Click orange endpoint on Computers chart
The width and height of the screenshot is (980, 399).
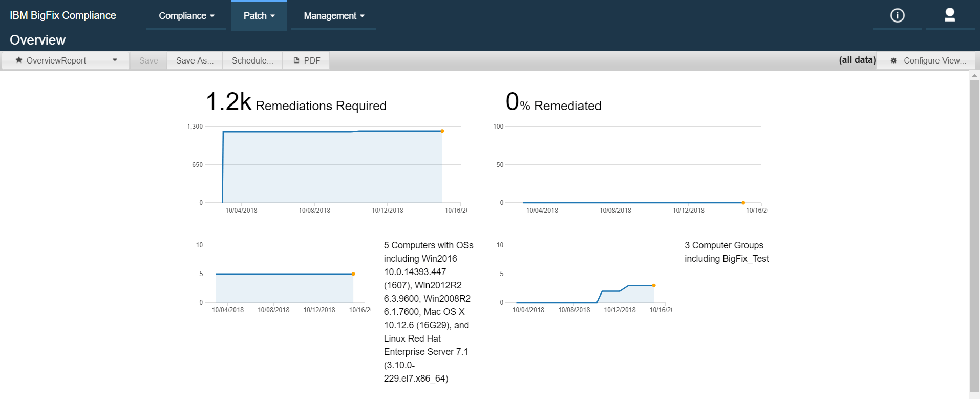click(x=353, y=274)
